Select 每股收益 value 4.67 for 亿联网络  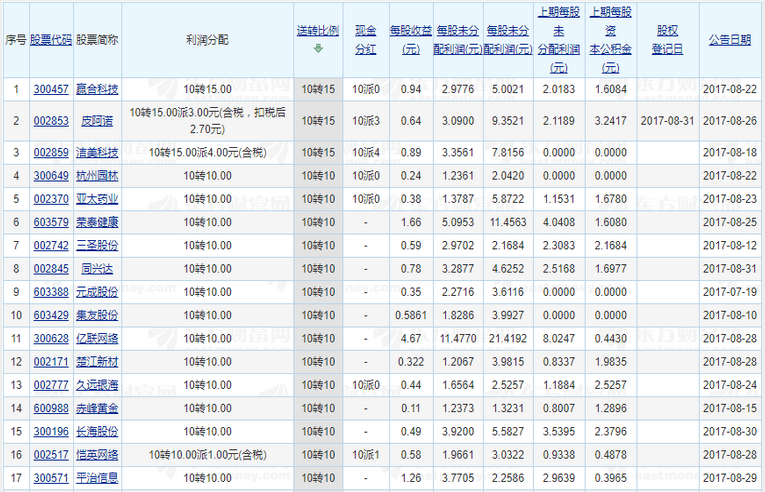411,339
